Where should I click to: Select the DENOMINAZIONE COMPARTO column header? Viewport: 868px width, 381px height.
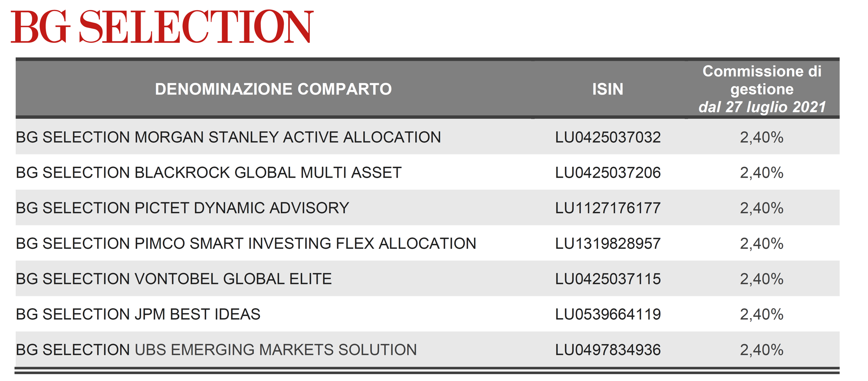click(x=273, y=89)
